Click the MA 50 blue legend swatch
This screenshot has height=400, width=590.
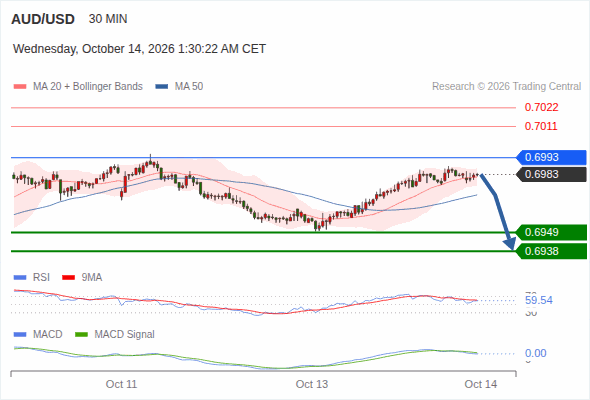(x=161, y=87)
